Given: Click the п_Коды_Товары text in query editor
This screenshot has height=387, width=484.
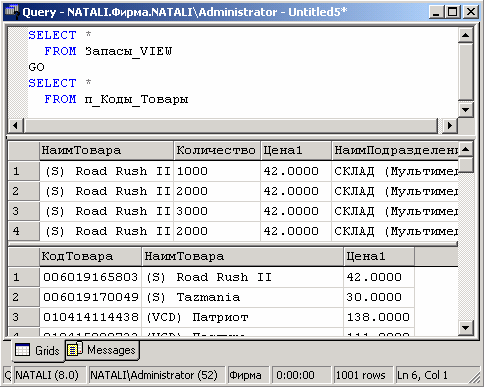Looking at the screenshot, I should tap(136, 99).
